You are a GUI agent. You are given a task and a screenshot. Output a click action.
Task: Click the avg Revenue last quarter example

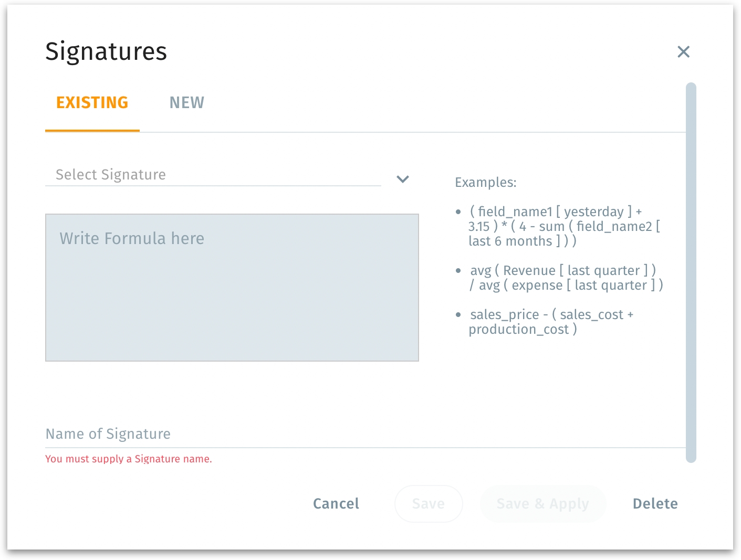[x=566, y=278]
